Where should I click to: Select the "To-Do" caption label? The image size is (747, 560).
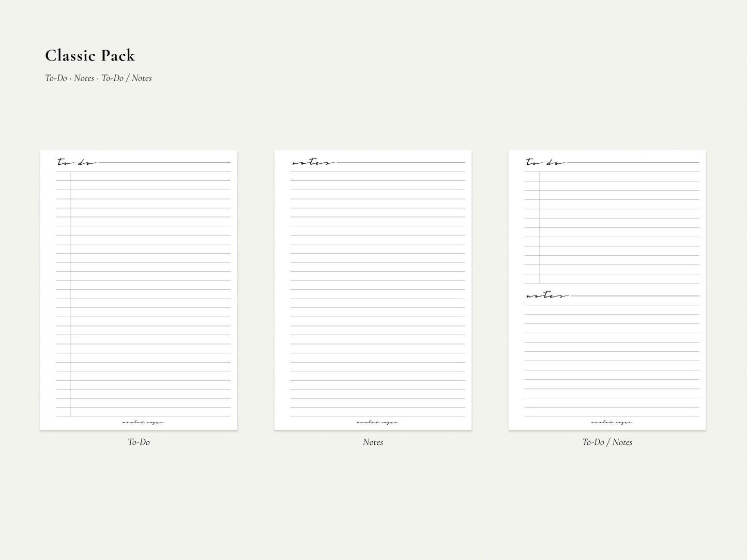(138, 442)
